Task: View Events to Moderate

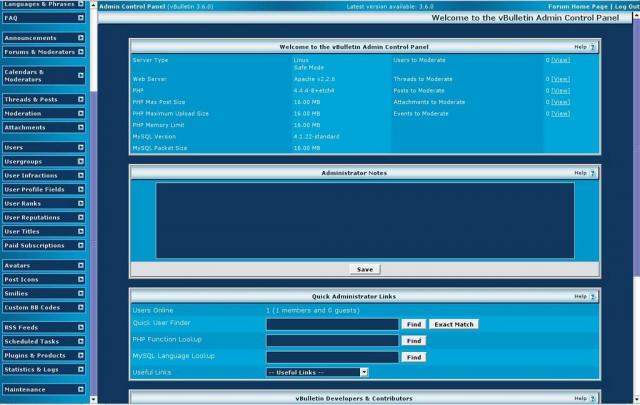Action: tap(560, 113)
